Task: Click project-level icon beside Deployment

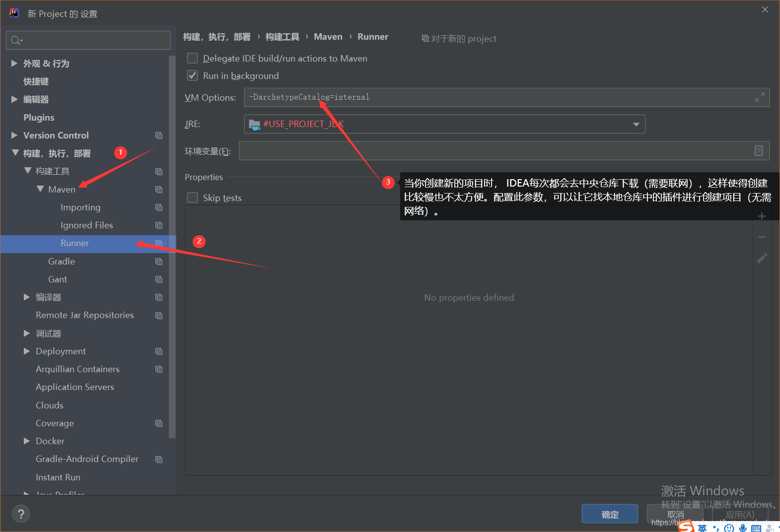Action: pos(159,351)
